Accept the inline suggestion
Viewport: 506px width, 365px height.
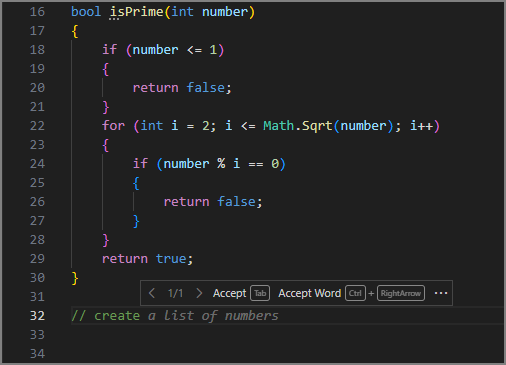pos(229,293)
